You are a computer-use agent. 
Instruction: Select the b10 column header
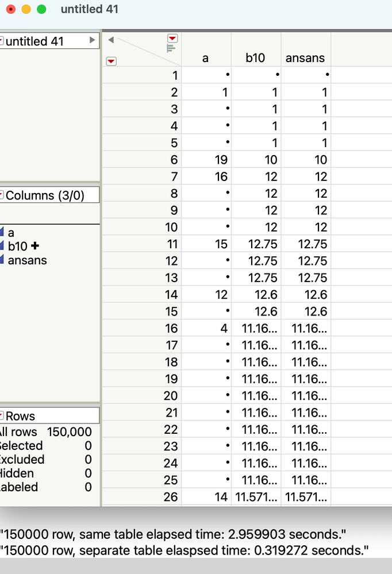(256, 57)
